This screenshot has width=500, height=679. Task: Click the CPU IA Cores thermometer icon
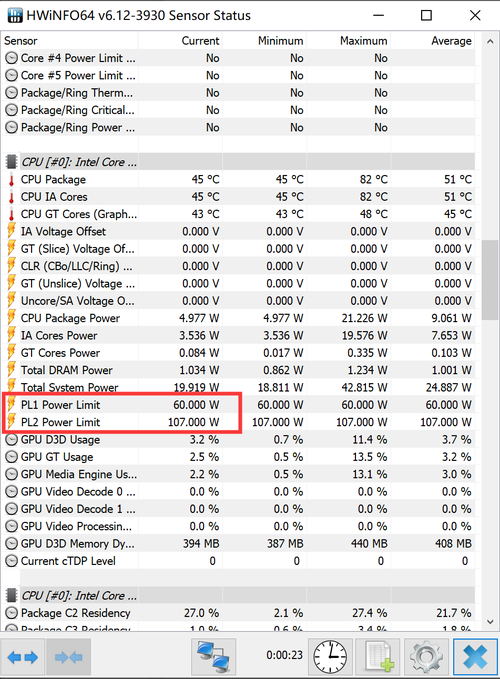tap(11, 197)
